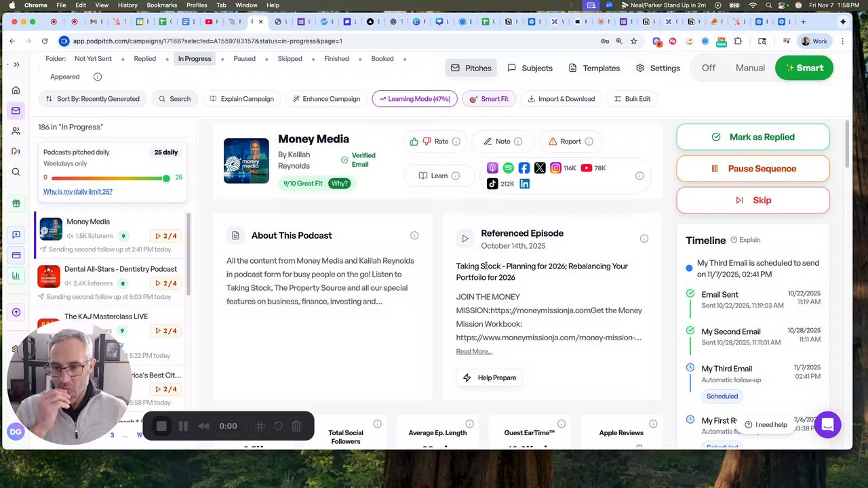Expand the Why? fit explanation
Viewport: 868px width, 488px height.
(340, 184)
